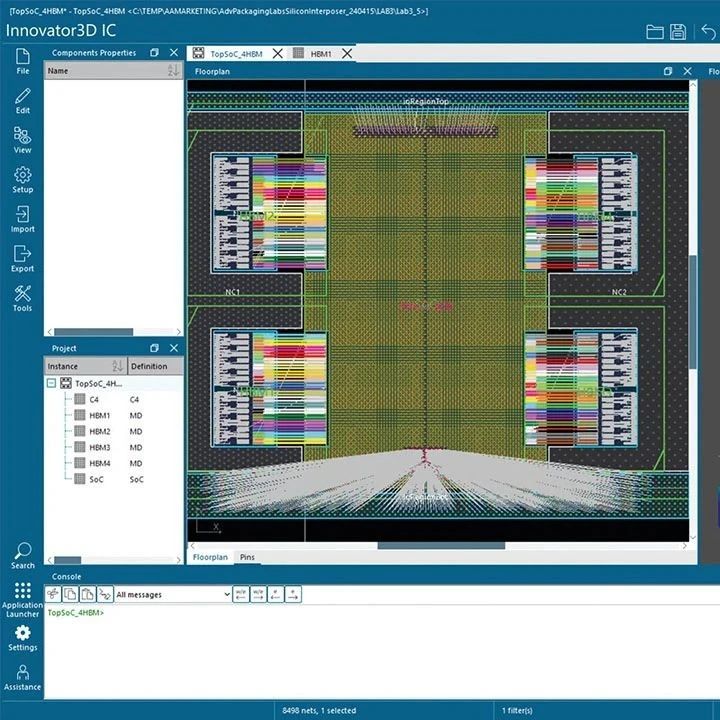Click Components Properties horizontal scrollbar thumb
The width and height of the screenshot is (720, 720).
tap(93, 332)
